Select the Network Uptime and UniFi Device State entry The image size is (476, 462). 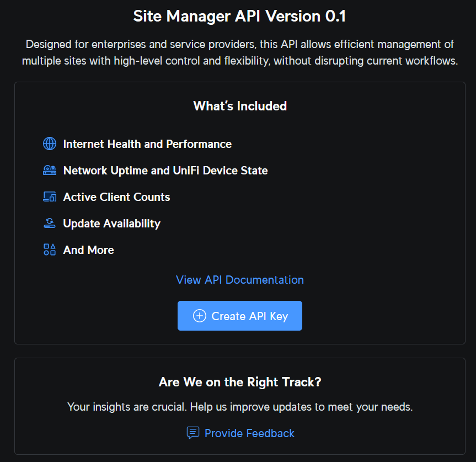[165, 170]
